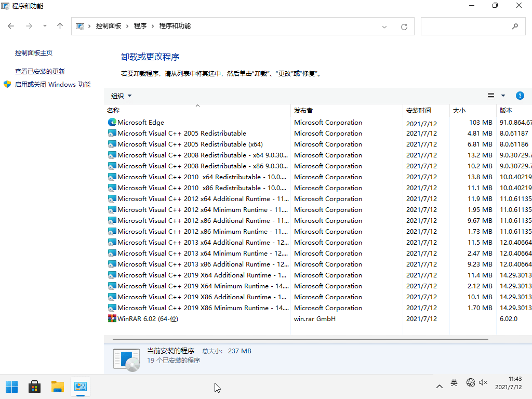Select Visual C++ 2019 X64 Minimum Runtime
This screenshot has height=399, width=532.
pos(318,286)
